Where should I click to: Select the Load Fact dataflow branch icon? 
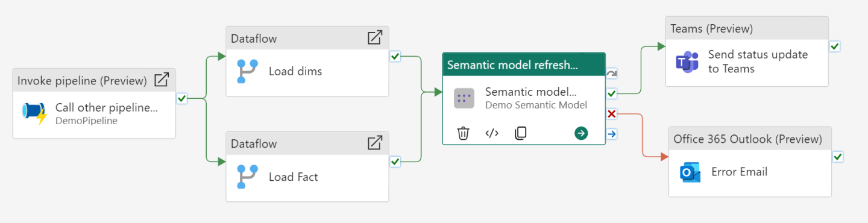tap(247, 177)
